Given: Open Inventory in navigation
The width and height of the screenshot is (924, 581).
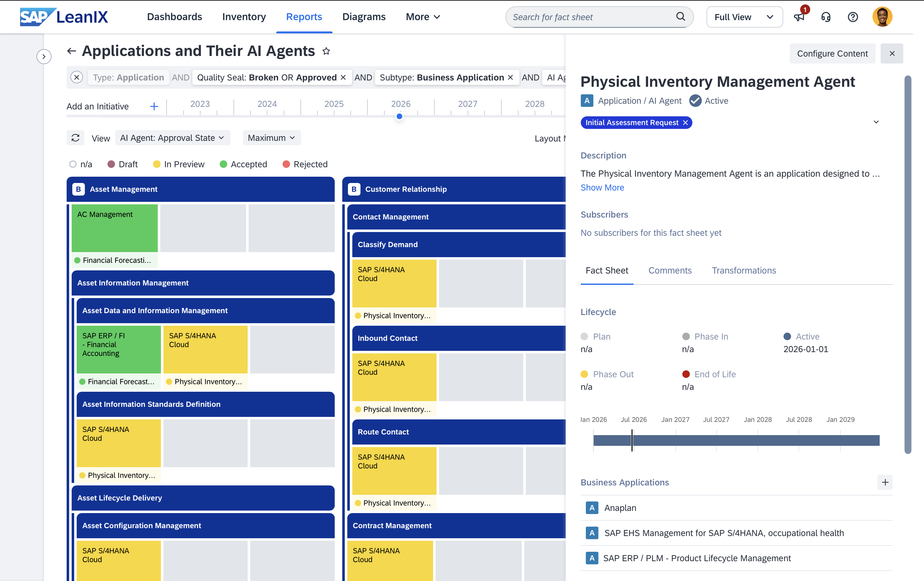Looking at the screenshot, I should pos(244,17).
